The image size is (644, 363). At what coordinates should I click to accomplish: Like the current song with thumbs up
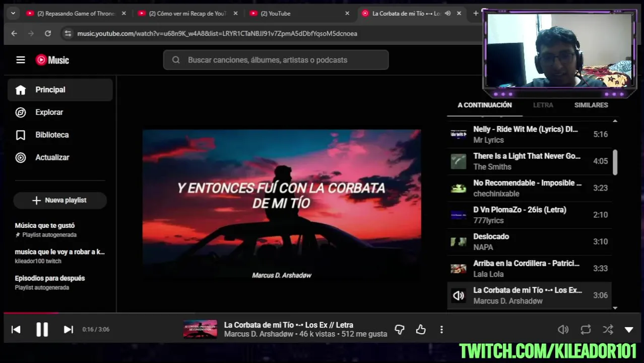pyautogui.click(x=421, y=329)
